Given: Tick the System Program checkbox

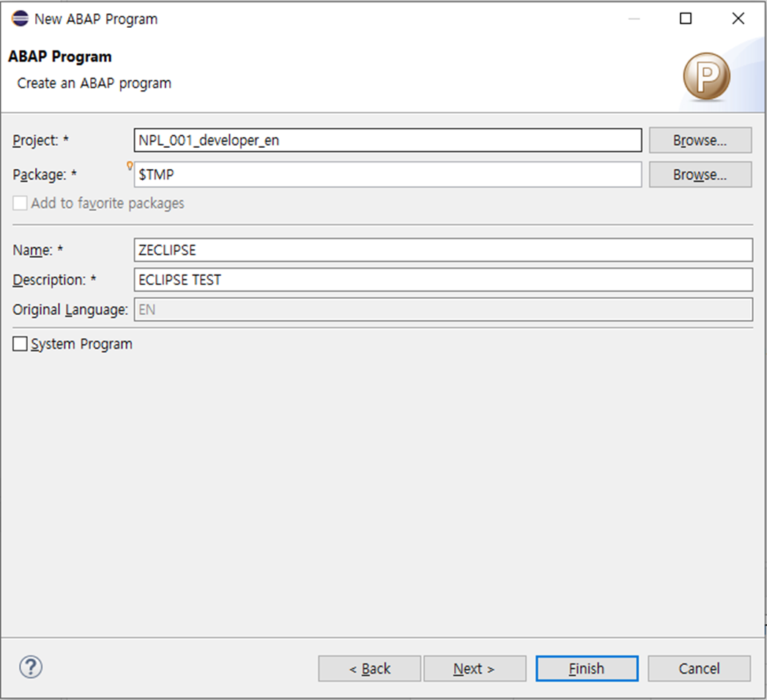Looking at the screenshot, I should click(x=20, y=343).
